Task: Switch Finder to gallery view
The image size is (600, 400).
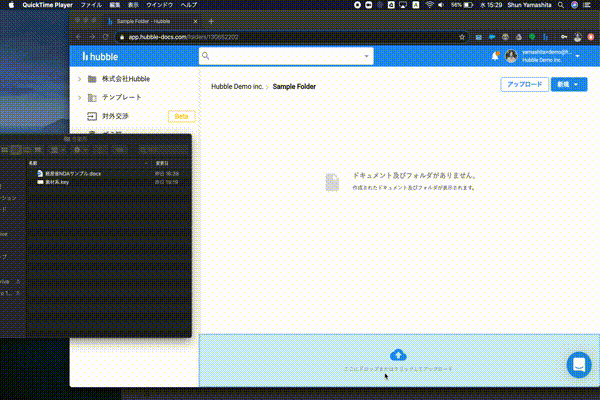Action: 38,150
